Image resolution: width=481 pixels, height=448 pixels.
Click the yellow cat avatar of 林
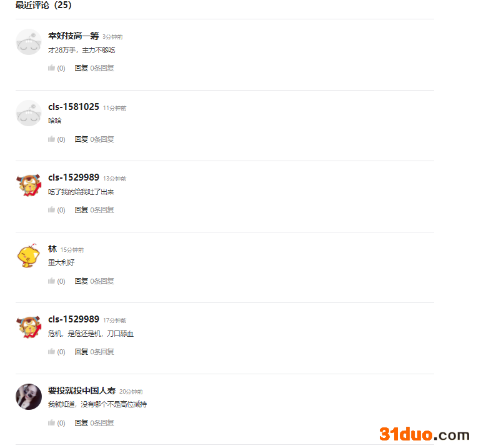29,256
